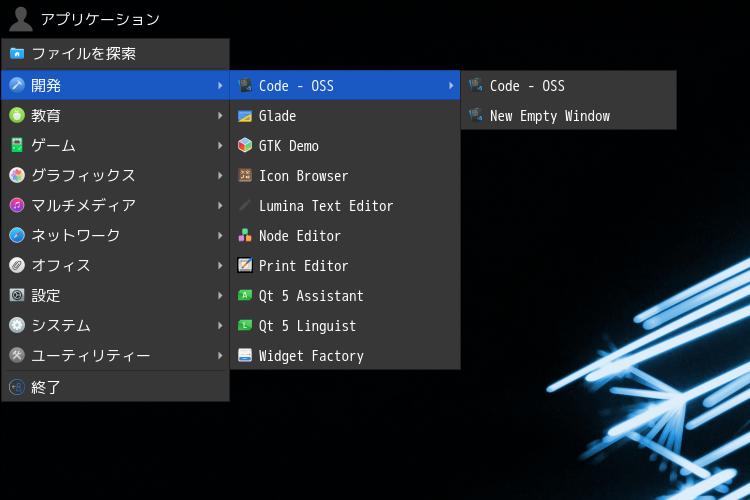This screenshot has width=750, height=500.
Task: Expand the ネットワーク submenu arrow
Action: pyautogui.click(x=220, y=235)
